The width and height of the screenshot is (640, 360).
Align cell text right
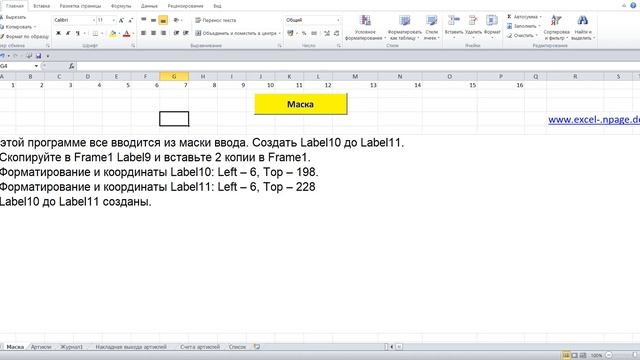pyautogui.click(x=163, y=33)
